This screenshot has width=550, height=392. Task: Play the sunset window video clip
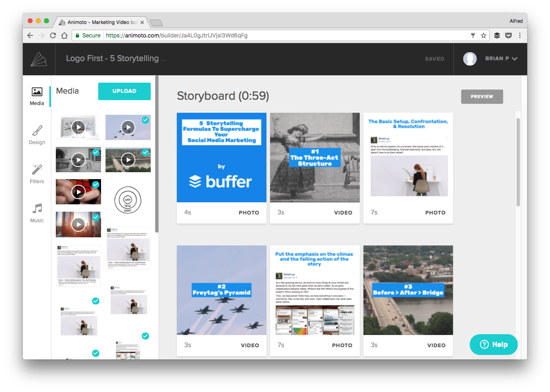78,224
